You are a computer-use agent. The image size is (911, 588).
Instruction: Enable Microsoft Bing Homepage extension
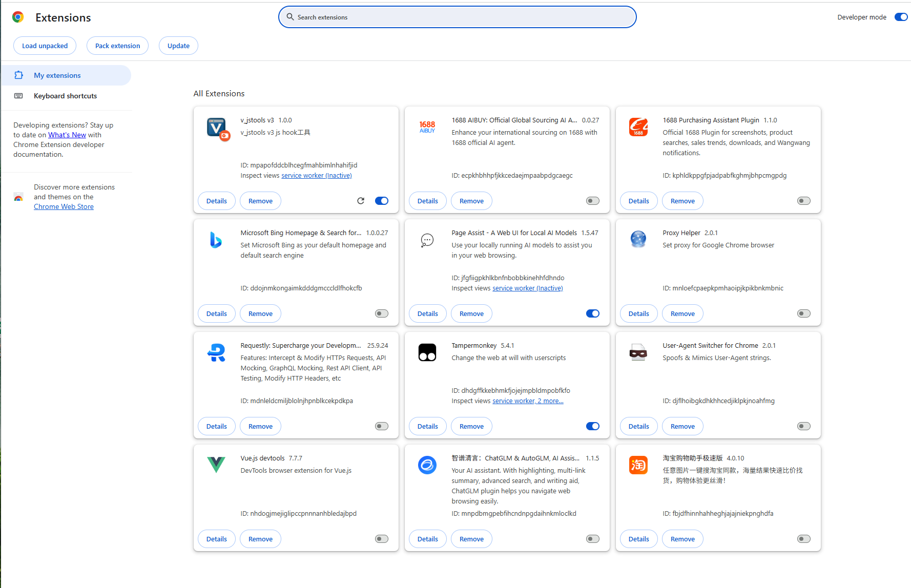point(382,313)
